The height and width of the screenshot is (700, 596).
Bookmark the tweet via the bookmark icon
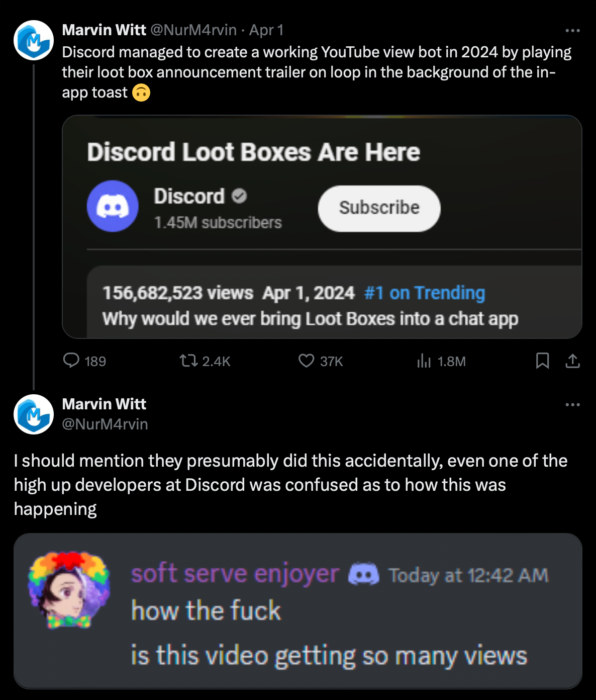click(543, 360)
